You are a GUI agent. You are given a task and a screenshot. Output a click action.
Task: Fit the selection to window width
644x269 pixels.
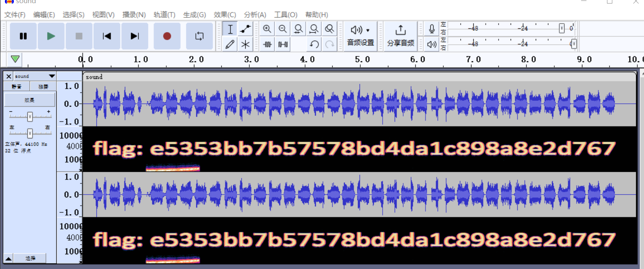coord(298,29)
